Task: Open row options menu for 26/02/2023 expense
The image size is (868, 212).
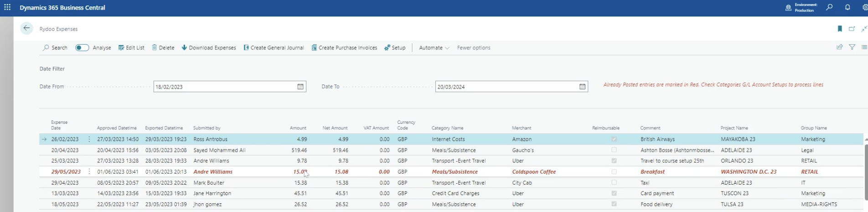Action: pyautogui.click(x=89, y=139)
